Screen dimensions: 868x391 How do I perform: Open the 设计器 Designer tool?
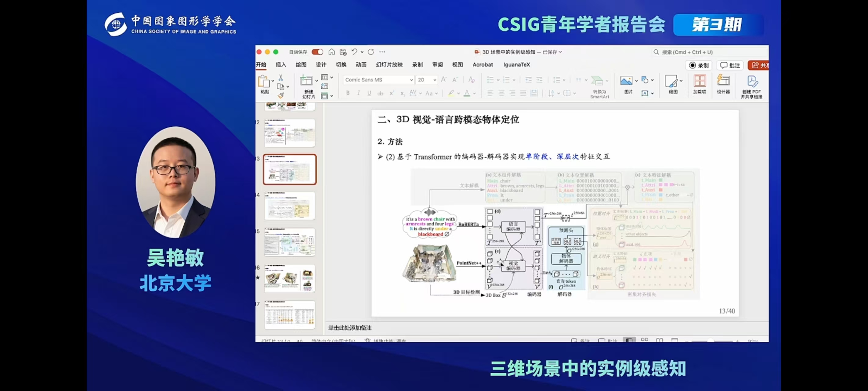click(723, 81)
